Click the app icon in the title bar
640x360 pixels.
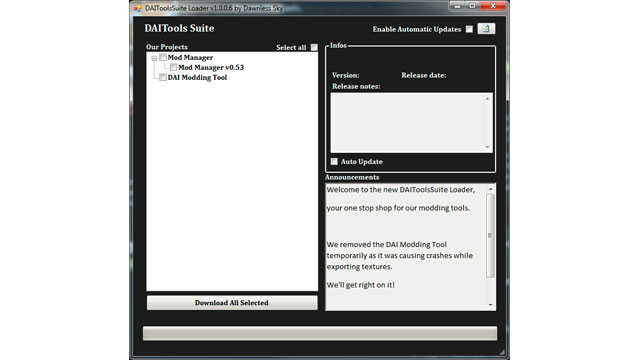138,8
